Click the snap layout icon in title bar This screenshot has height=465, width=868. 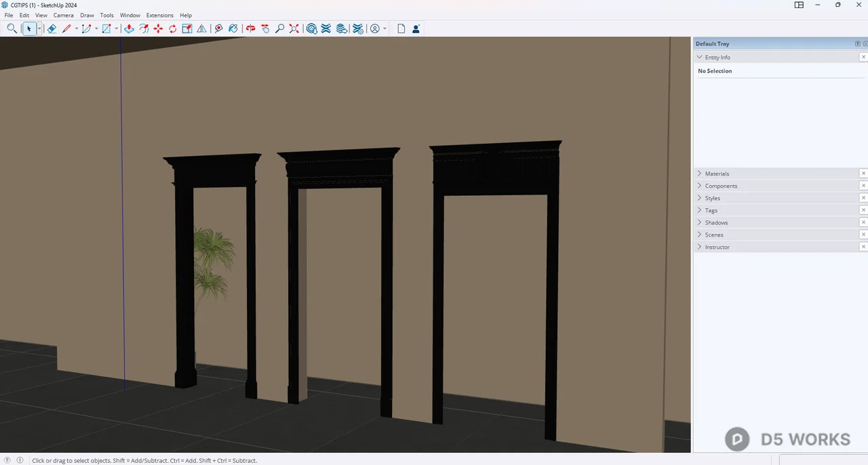[800, 5]
